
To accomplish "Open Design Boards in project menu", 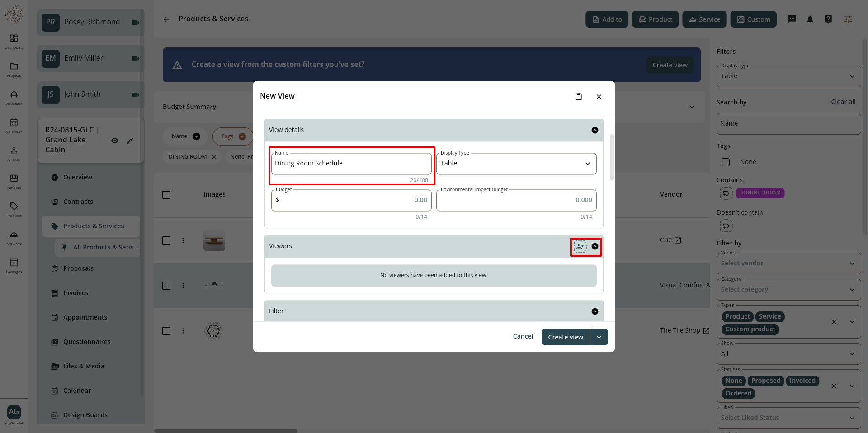I will 85,415.
